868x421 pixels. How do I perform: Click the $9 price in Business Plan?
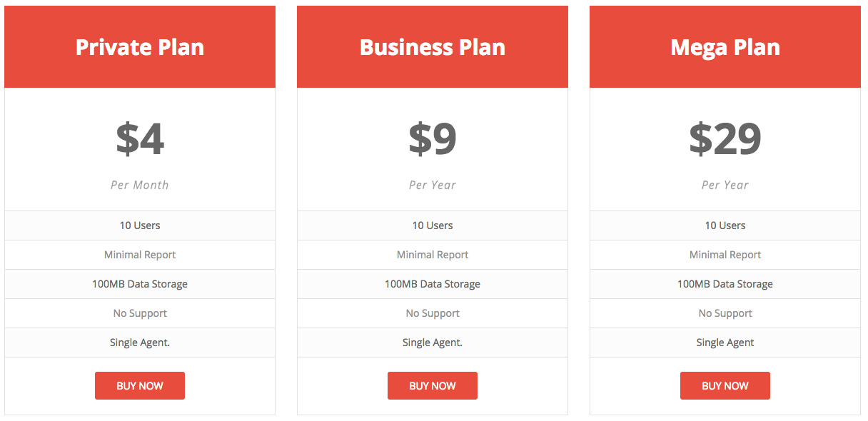pyautogui.click(x=433, y=139)
